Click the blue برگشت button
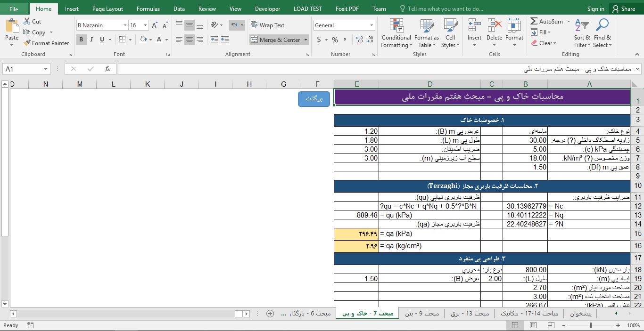 314,99
